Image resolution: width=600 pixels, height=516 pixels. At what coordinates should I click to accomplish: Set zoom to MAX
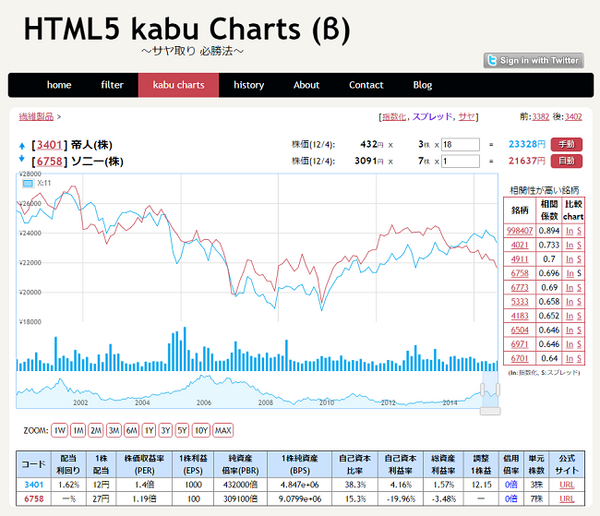pos(223,431)
